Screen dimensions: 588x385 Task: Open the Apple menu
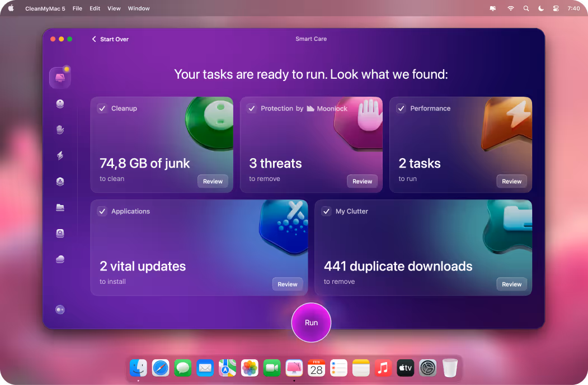[11, 8]
